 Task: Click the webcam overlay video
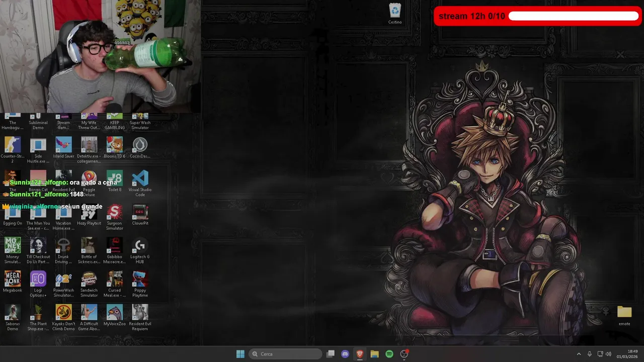tap(101, 56)
